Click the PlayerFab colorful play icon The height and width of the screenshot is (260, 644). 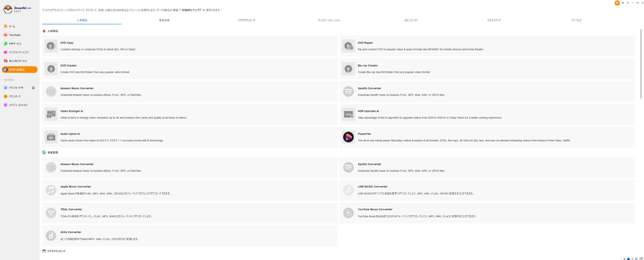point(348,137)
